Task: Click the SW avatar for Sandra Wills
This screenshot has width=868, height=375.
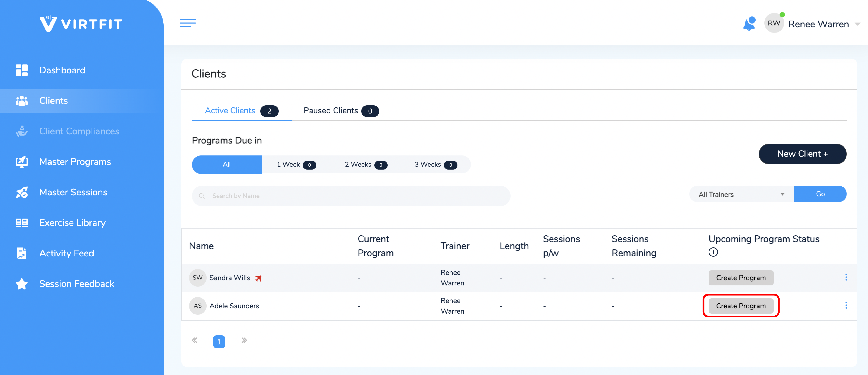Action: pyautogui.click(x=198, y=278)
